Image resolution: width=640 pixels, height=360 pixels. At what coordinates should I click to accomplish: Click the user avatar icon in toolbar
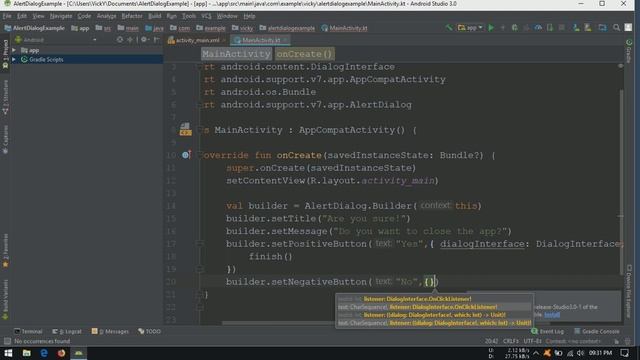click(628, 28)
